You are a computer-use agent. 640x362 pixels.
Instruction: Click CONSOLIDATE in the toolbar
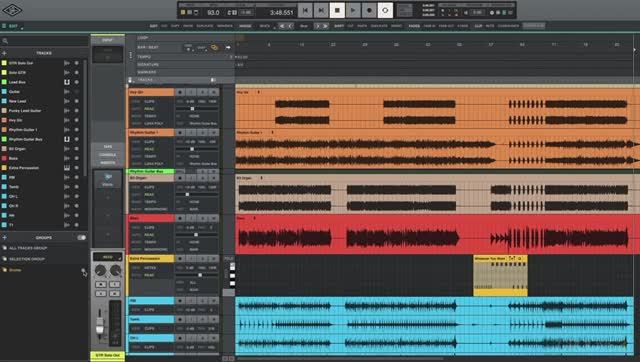508,26
